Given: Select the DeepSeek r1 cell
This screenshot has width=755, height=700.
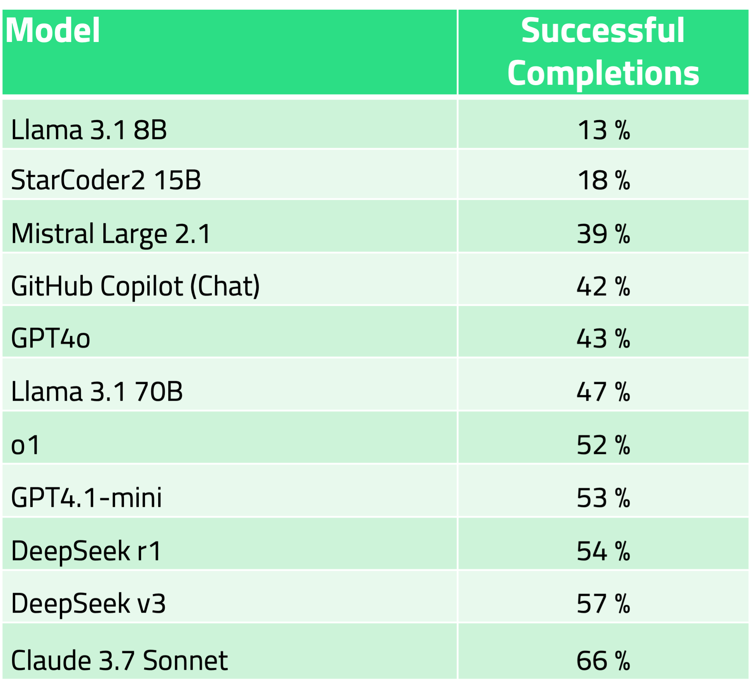Looking at the screenshot, I should point(86,551).
